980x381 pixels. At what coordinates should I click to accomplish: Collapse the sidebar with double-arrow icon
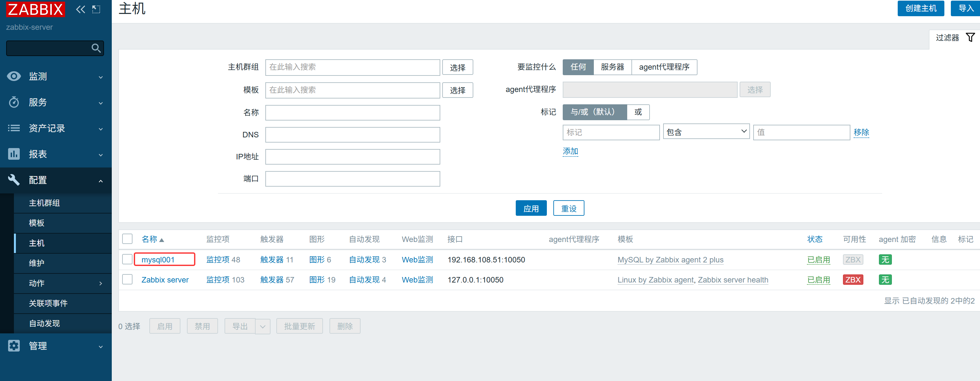(80, 9)
